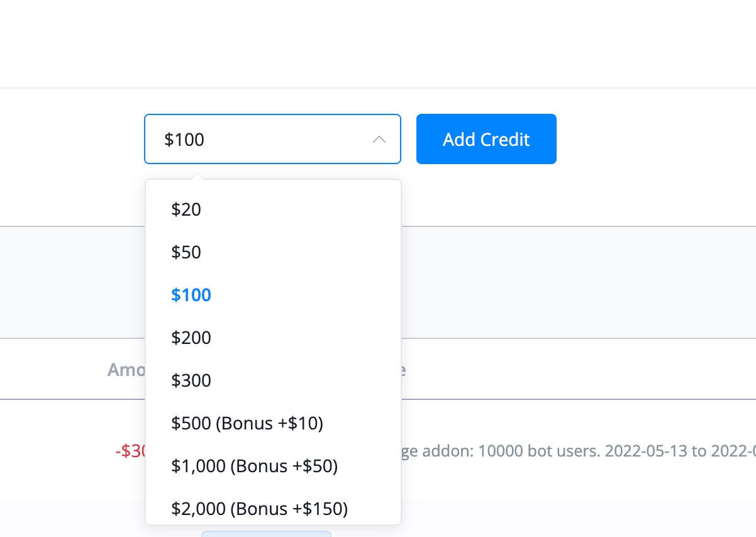This screenshot has width=756, height=537.
Task: Click the partially hidden Amount column header
Action: (126, 369)
